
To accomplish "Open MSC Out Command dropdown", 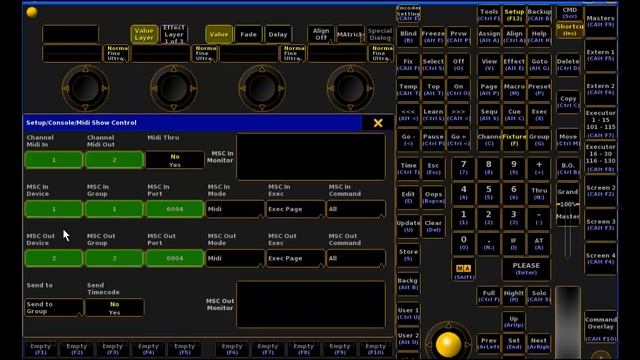I will pos(356,258).
